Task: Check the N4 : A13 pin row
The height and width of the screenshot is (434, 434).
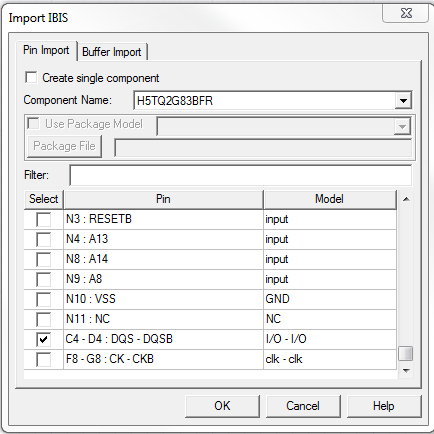Action: pos(44,239)
